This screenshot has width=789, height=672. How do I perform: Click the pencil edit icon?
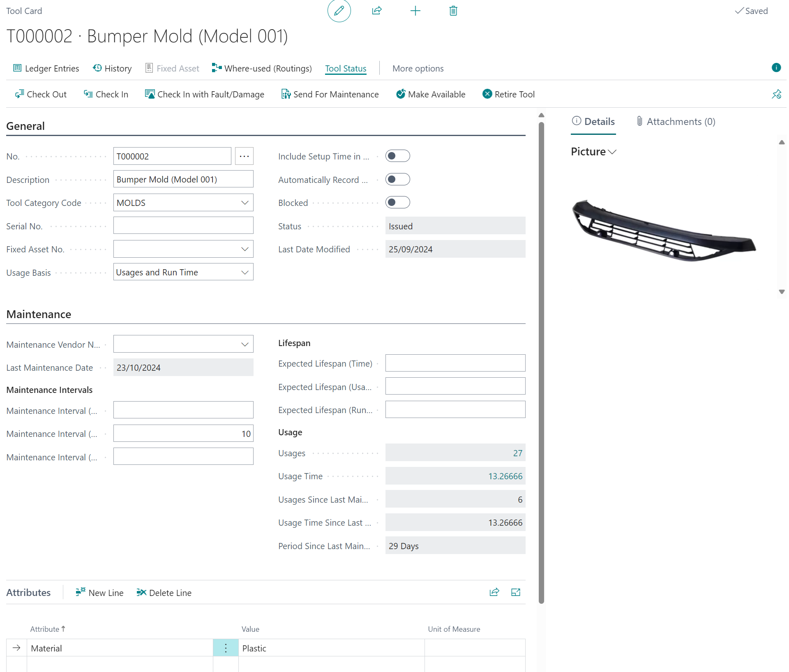point(339,11)
